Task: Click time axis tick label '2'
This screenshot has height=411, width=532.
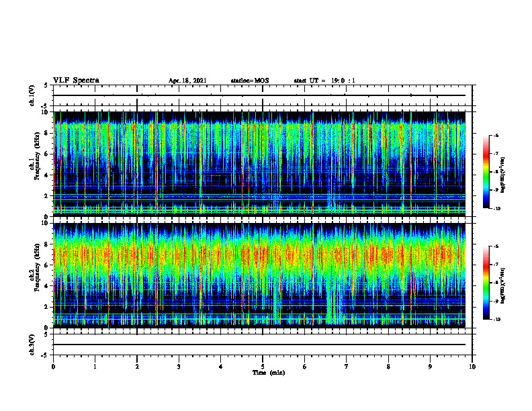Action: coord(137,367)
